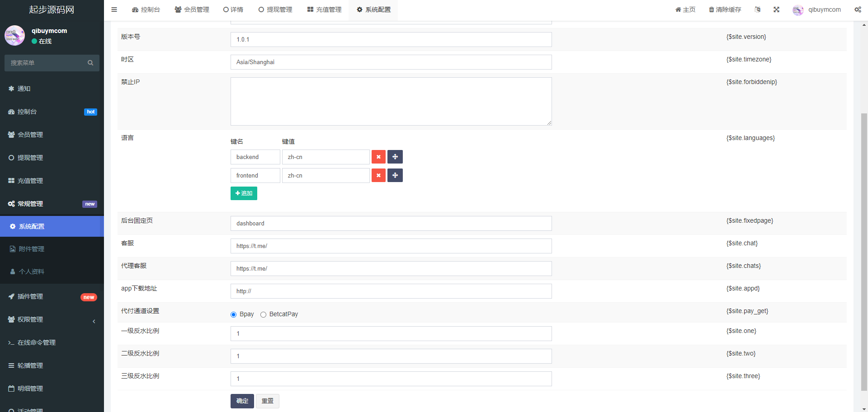The image size is (868, 412).
Task: Delete the backend language row
Action: pyautogui.click(x=378, y=157)
